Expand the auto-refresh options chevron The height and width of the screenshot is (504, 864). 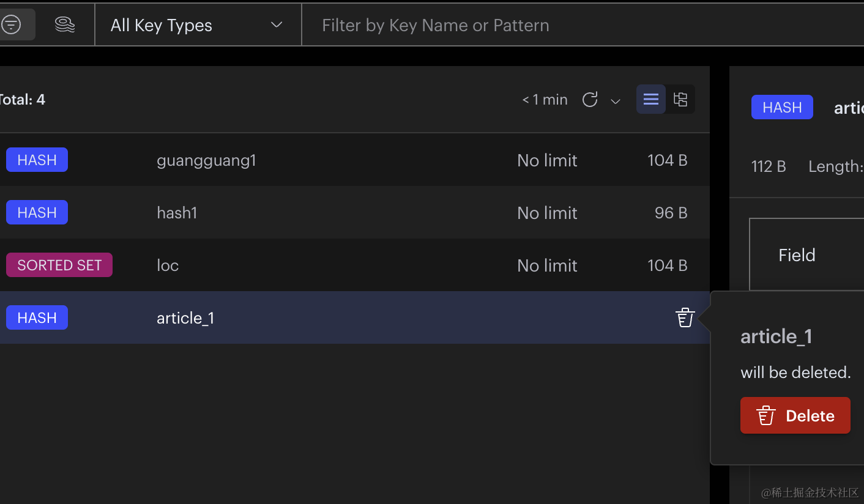616,101
